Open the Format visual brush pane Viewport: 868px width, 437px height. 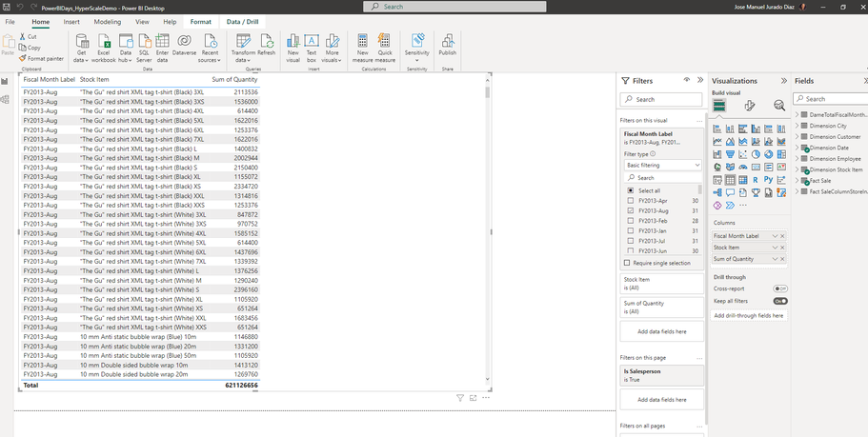coord(750,106)
